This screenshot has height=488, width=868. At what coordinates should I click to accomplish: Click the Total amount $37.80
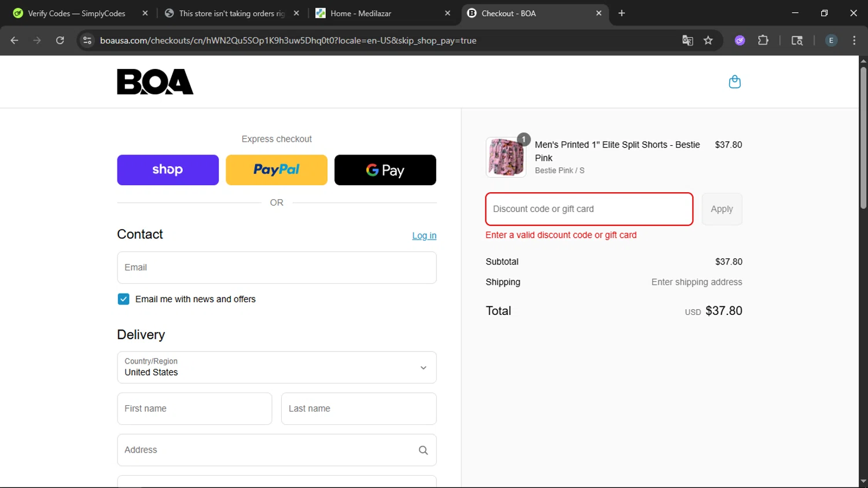[724, 311]
